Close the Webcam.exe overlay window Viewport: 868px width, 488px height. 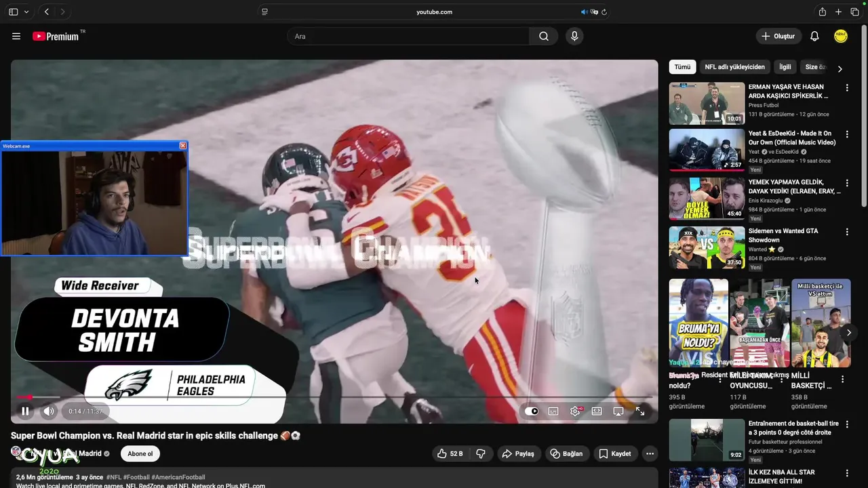pyautogui.click(x=182, y=146)
